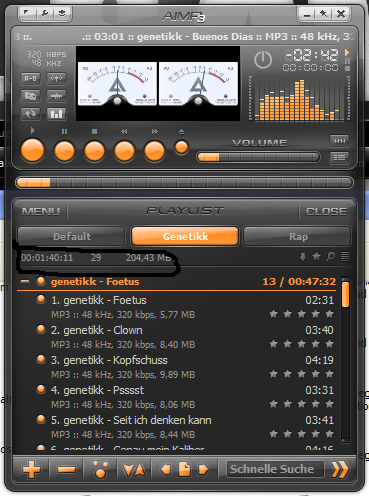Open the sound effects waveform button
369x496 pixels.
point(56,96)
